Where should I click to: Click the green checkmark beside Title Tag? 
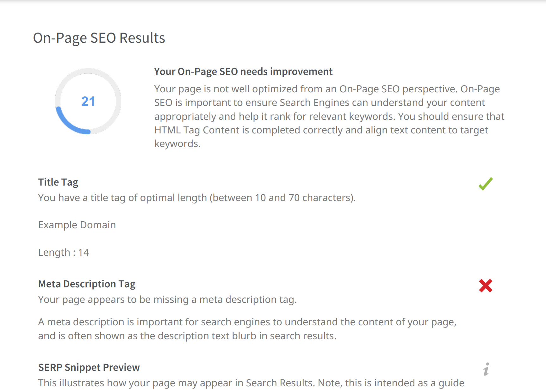click(x=486, y=184)
